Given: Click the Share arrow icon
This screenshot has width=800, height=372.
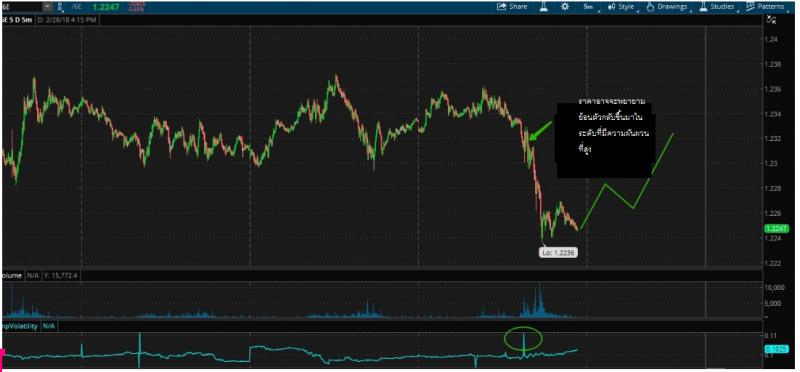Looking at the screenshot, I should 502,7.
